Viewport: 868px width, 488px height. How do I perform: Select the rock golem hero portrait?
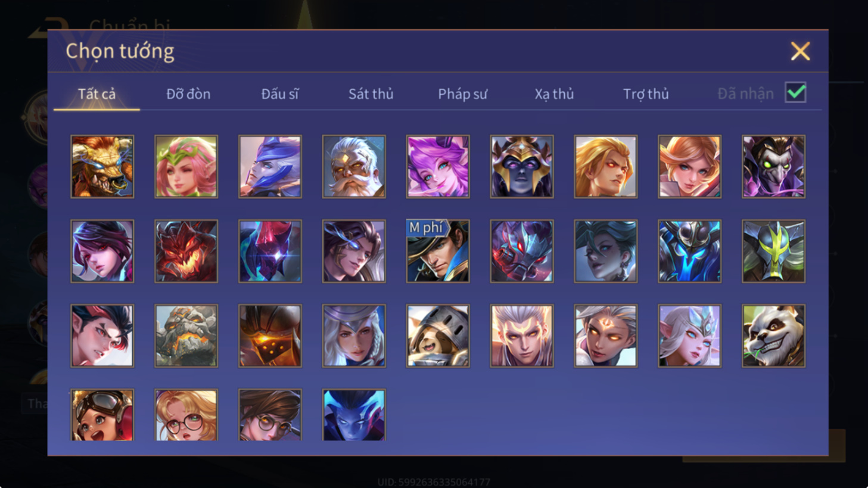pos(186,335)
